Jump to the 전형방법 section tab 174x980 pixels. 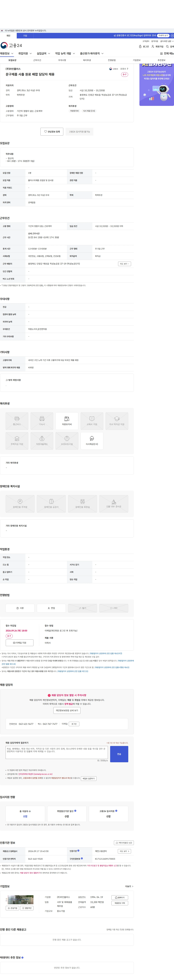point(112,60)
